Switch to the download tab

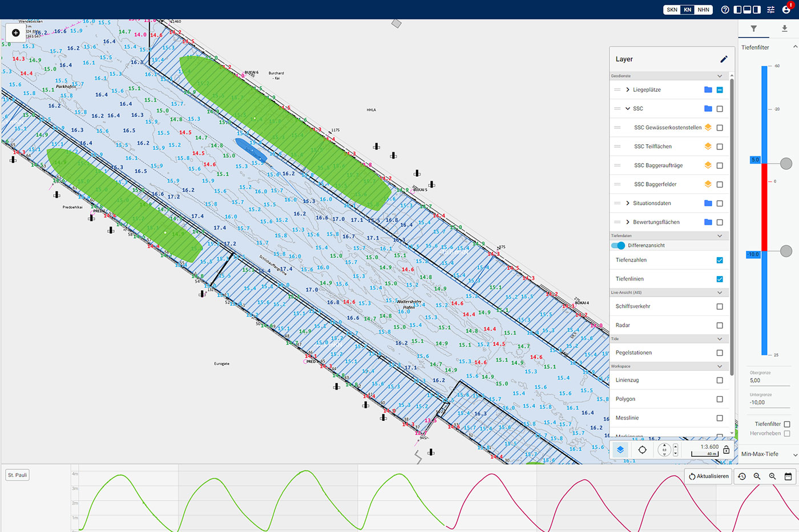[784, 29]
